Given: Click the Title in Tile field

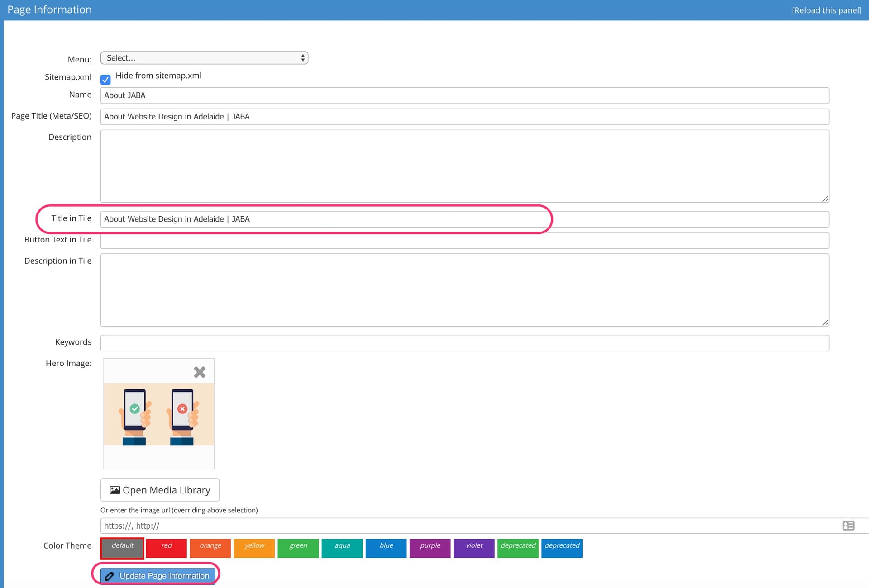Looking at the screenshot, I should [x=465, y=219].
